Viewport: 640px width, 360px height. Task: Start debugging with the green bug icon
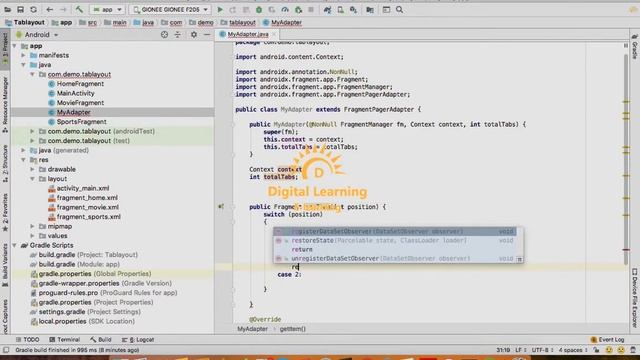click(259, 9)
